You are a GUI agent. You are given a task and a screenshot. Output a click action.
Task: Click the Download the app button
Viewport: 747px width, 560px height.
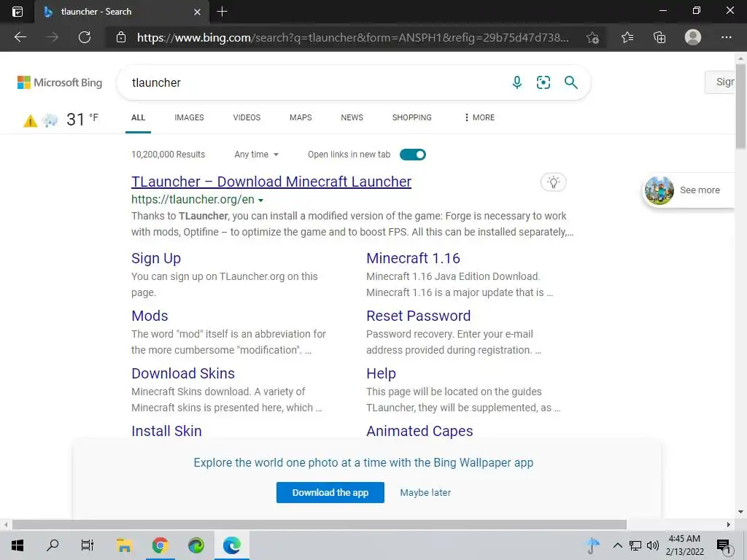point(330,492)
